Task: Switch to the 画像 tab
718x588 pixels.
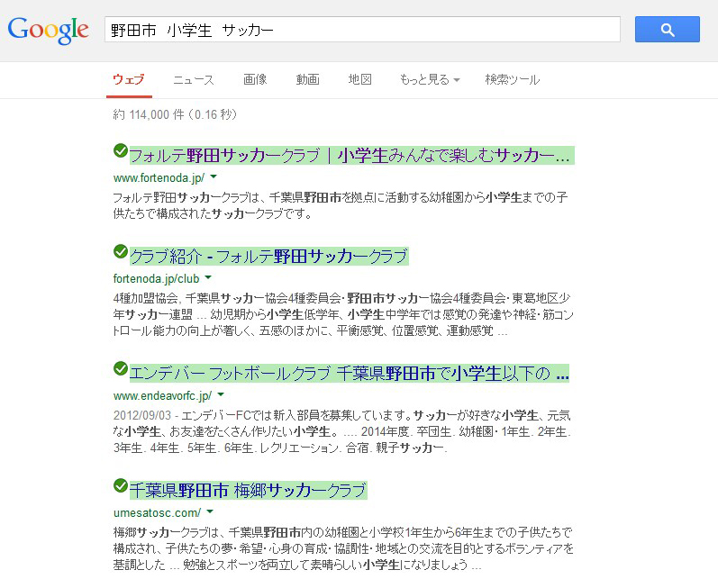Action: 255,80
